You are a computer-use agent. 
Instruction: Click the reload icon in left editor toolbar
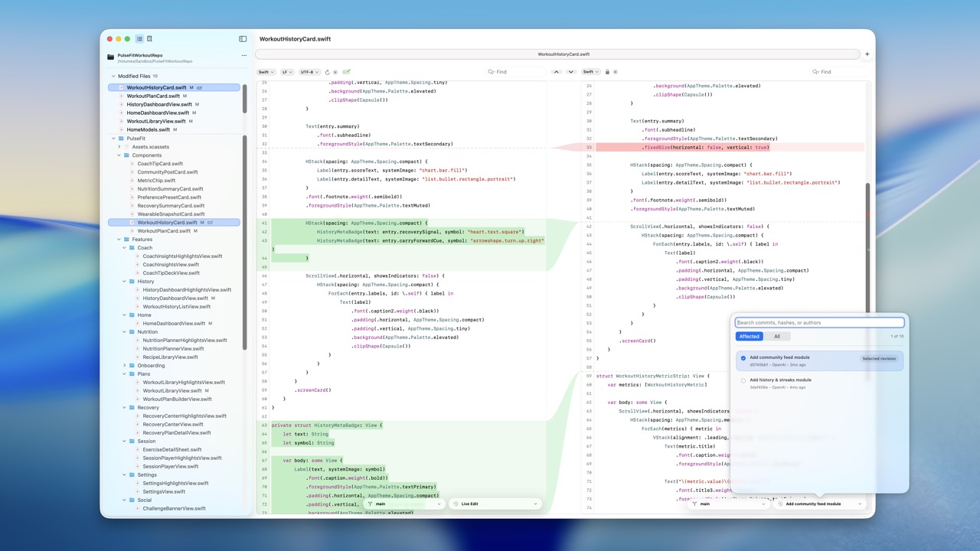pos(328,72)
